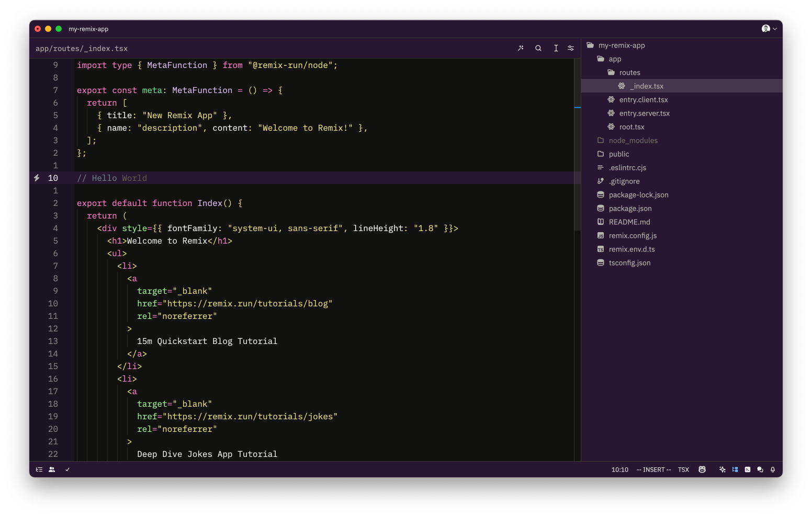Click the editor vertical scrollbar thumb
The height and width of the screenshot is (516, 812).
tap(578, 144)
